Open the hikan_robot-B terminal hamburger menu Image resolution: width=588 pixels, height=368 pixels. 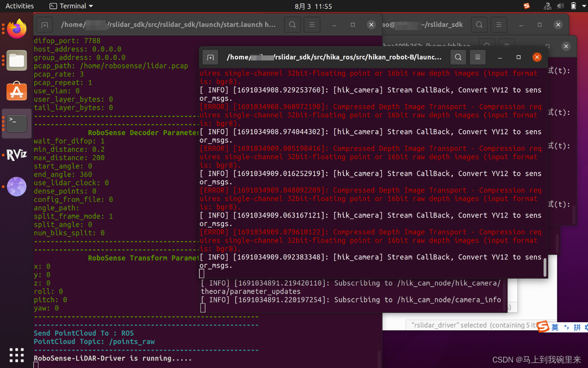[478, 57]
